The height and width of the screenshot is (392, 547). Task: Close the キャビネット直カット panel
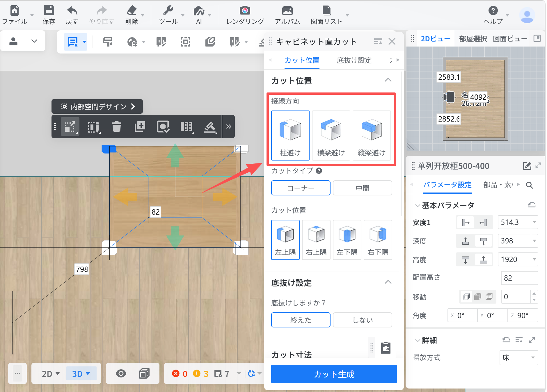click(x=392, y=42)
